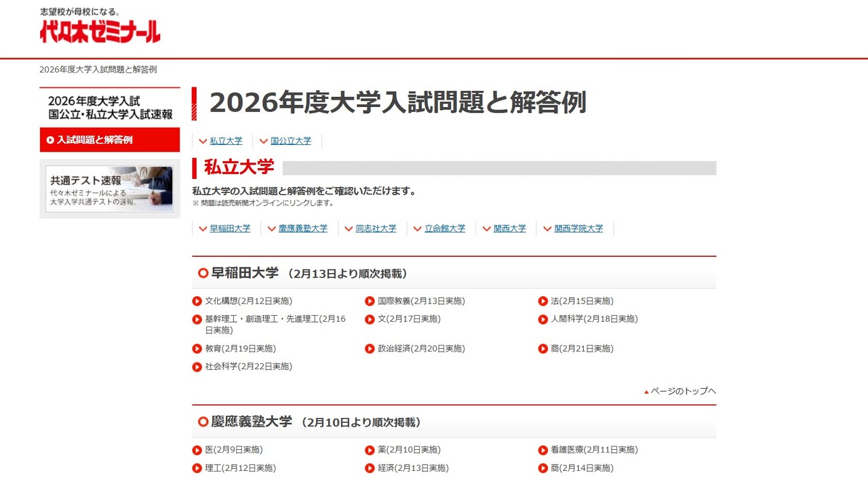The height and width of the screenshot is (479, 868).
Task: Open the 早稲田大学 link
Action: [x=230, y=228]
